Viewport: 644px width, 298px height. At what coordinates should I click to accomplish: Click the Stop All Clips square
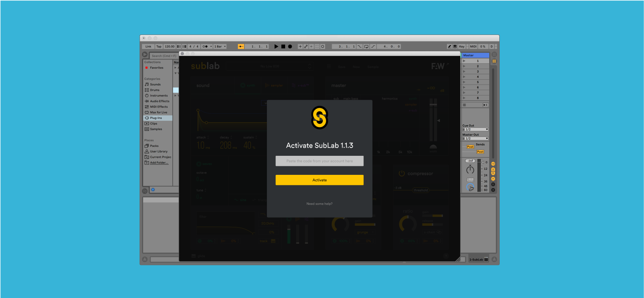pyautogui.click(x=464, y=105)
